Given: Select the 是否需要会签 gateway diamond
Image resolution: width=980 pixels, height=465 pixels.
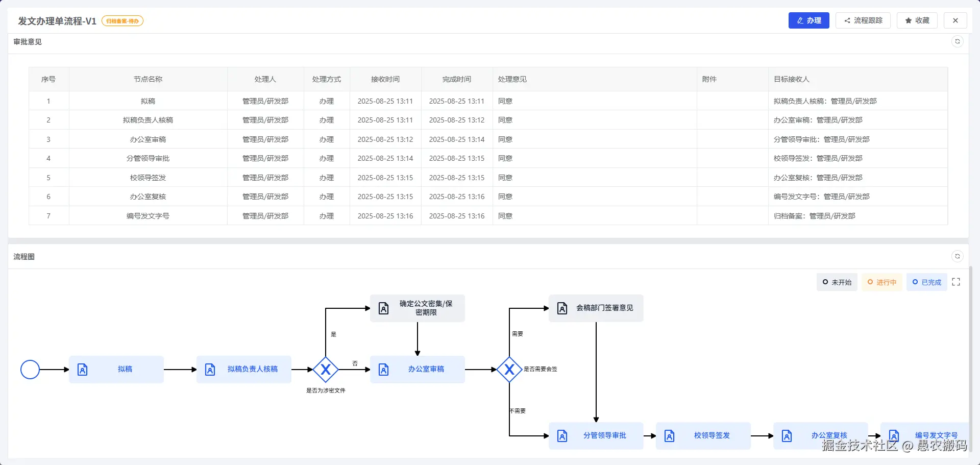Looking at the screenshot, I should coord(509,370).
